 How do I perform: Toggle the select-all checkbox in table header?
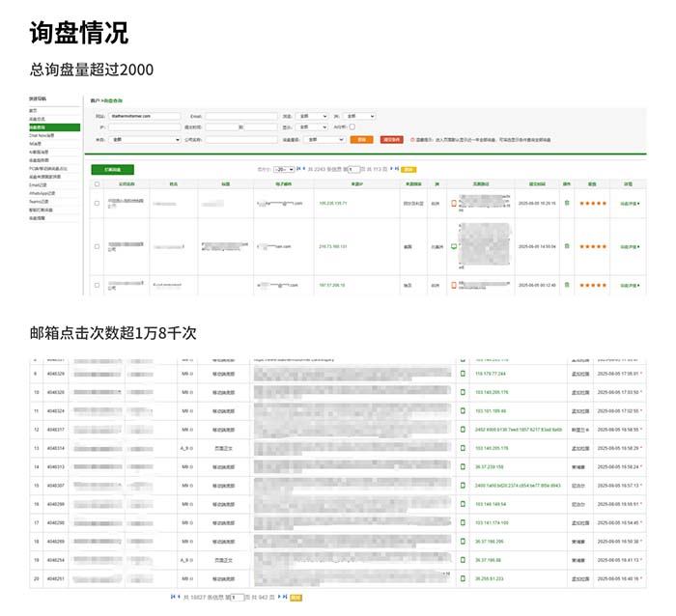pyautogui.click(x=97, y=182)
